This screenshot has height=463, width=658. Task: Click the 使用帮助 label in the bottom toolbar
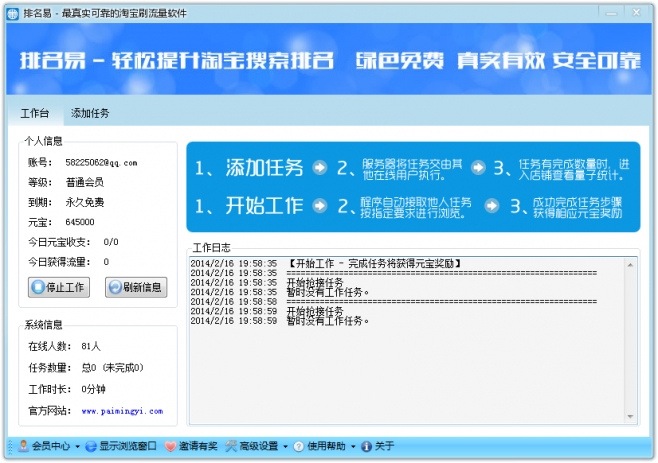326,446
